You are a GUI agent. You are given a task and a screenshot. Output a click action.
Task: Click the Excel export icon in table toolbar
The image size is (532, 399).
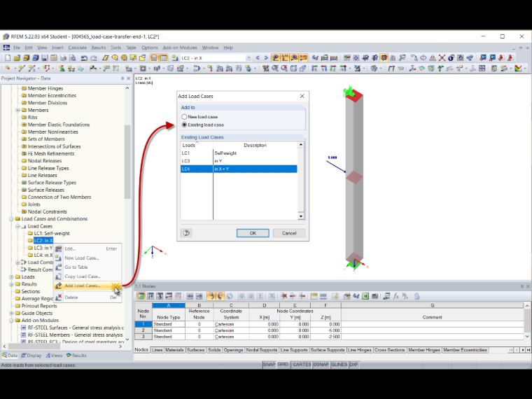pos(365,296)
